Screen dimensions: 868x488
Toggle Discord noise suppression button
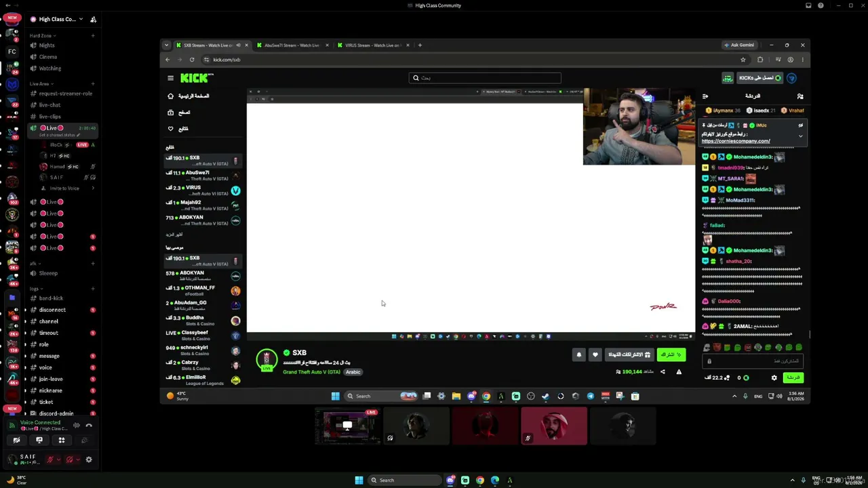(76, 425)
